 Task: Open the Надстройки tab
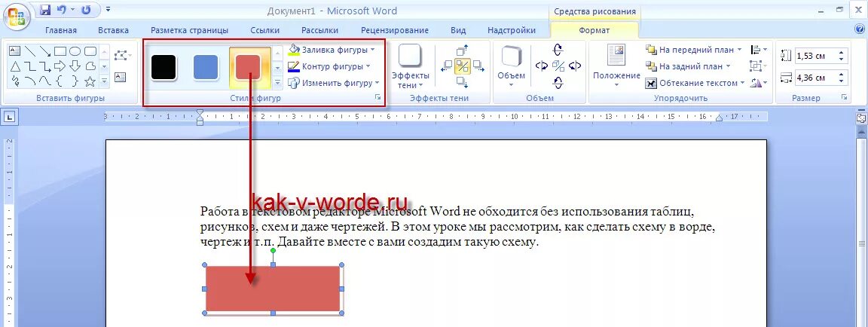coord(512,30)
